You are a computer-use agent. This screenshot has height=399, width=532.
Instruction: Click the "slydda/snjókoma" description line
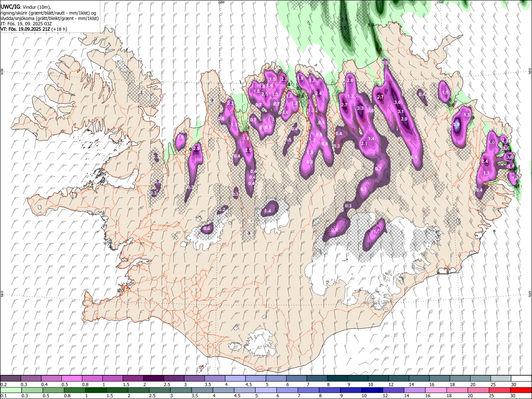click(49, 18)
